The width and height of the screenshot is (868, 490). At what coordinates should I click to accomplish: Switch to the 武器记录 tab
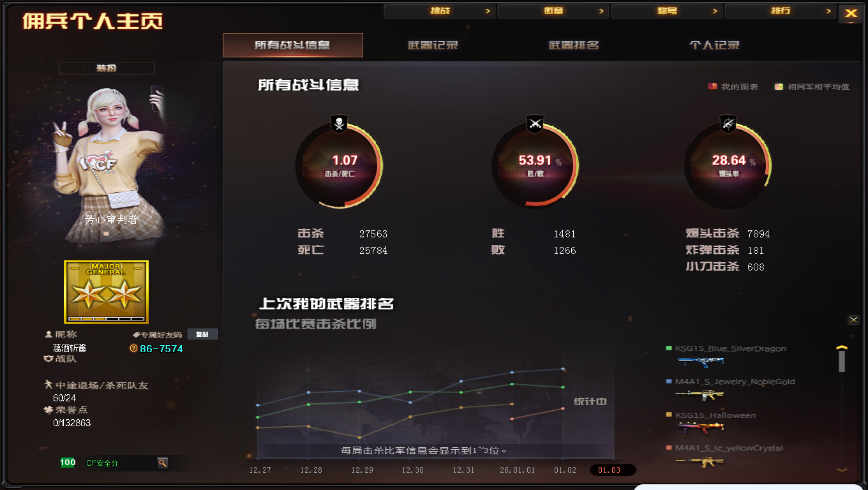[x=433, y=45]
